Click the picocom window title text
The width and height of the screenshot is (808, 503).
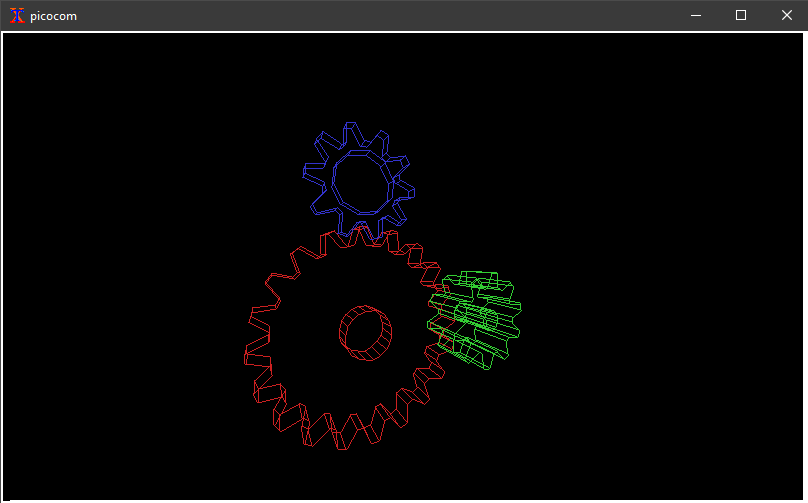(53, 16)
